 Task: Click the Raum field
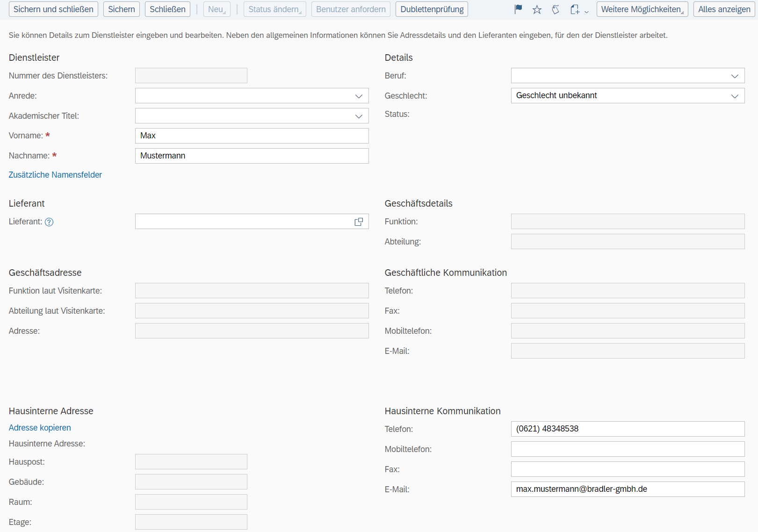[191, 502]
